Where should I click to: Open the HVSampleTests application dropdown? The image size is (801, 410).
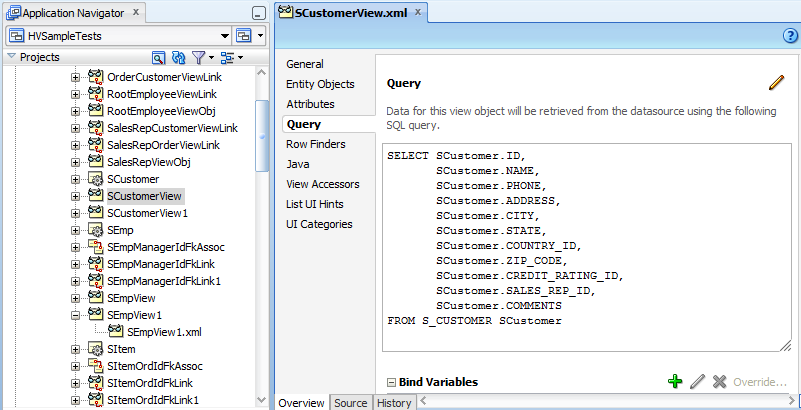click(225, 36)
